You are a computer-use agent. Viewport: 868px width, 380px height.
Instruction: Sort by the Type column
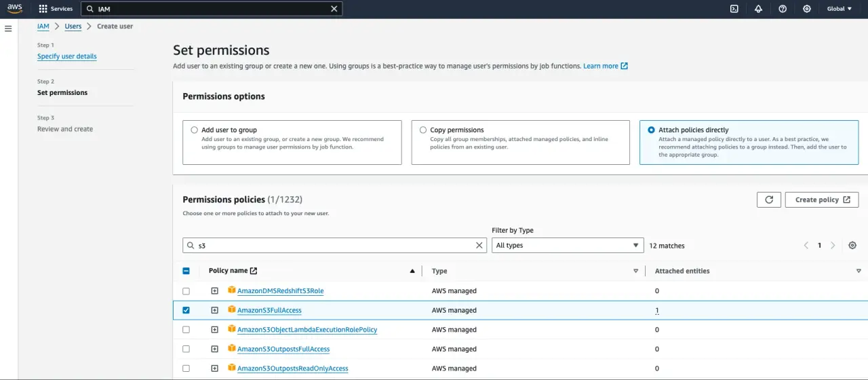635,271
